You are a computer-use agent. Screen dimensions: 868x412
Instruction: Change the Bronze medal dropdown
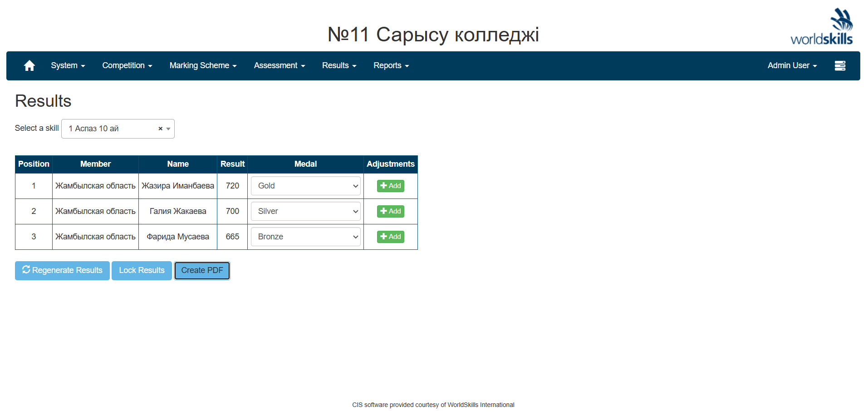click(306, 237)
